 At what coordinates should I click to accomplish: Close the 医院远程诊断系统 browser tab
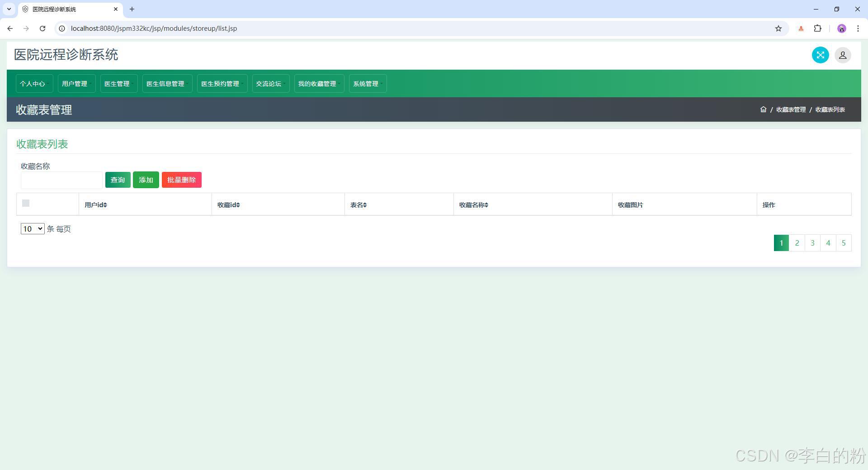[116, 9]
